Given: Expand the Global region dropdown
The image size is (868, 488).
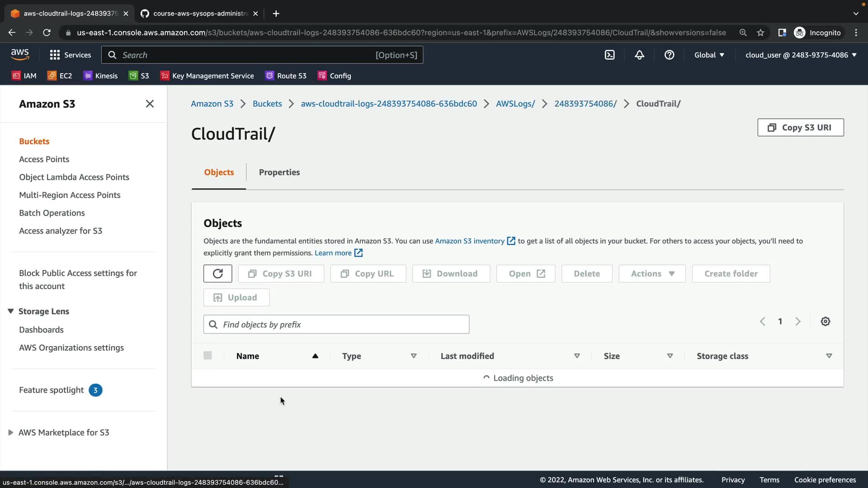Looking at the screenshot, I should pyautogui.click(x=709, y=55).
